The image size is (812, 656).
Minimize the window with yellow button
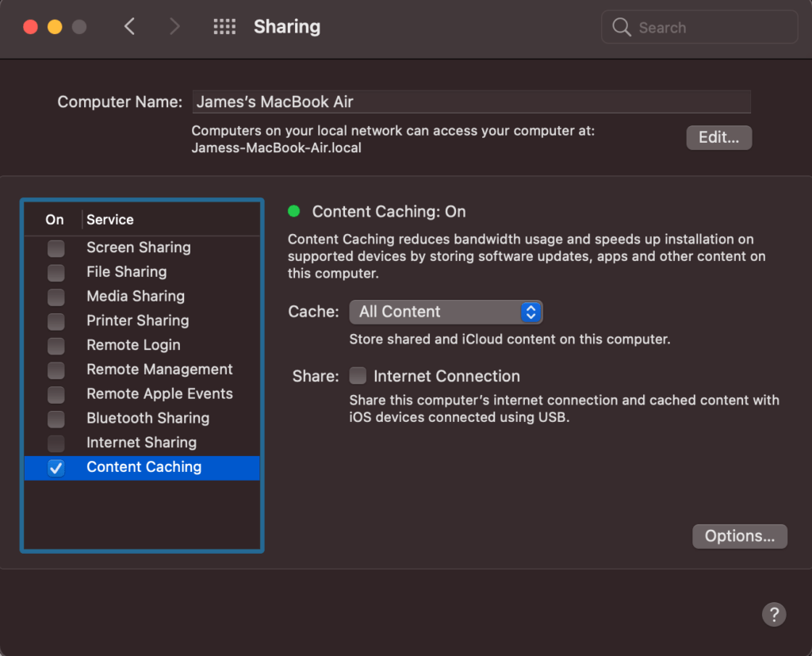[x=55, y=27]
